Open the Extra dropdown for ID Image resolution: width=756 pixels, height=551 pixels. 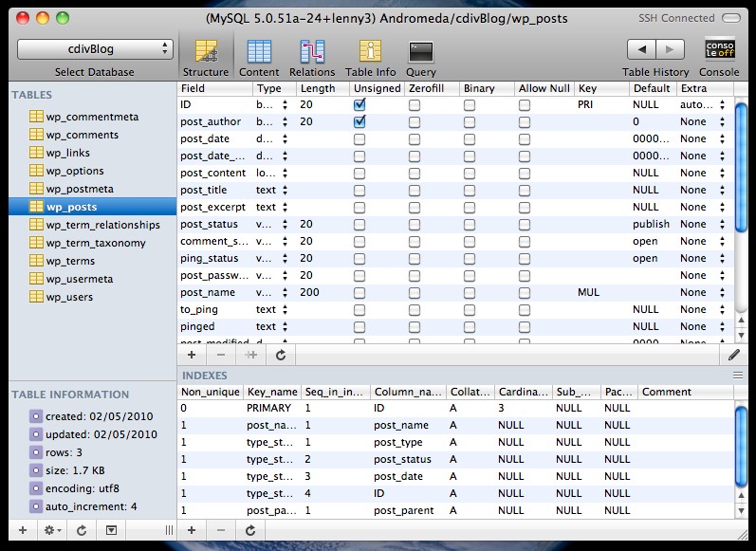tap(722, 104)
